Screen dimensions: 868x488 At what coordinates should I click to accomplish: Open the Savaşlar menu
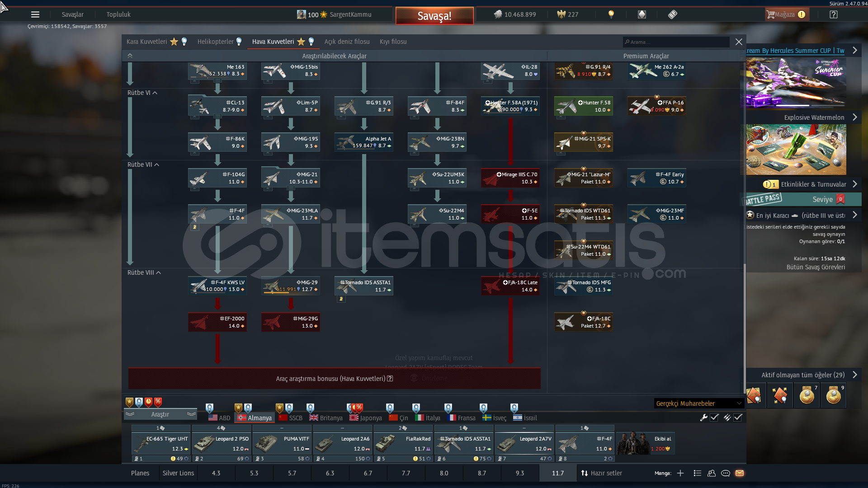(x=72, y=14)
